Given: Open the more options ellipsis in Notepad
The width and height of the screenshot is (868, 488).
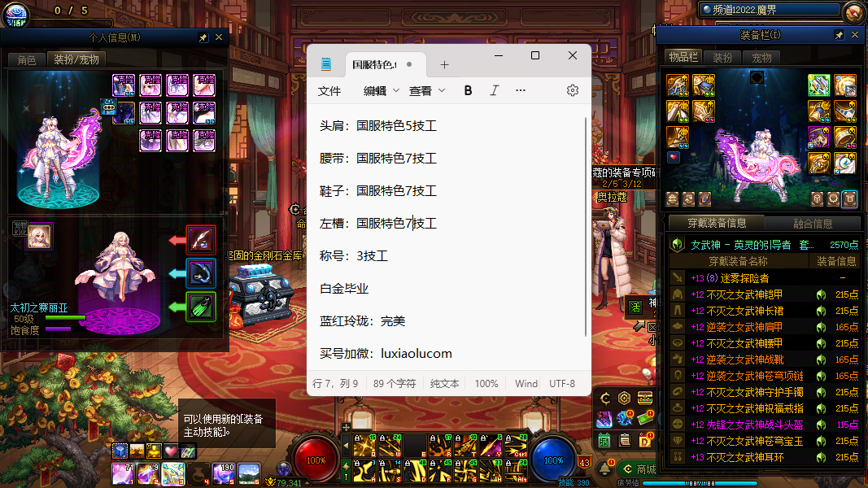Looking at the screenshot, I should pos(521,90).
